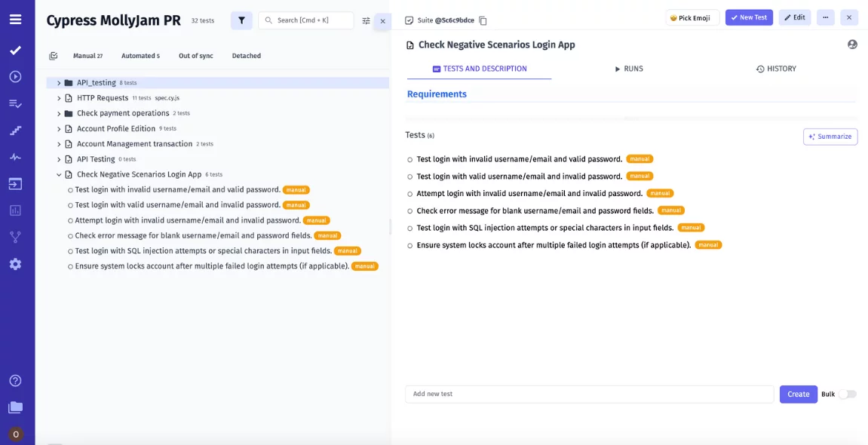Click the New Test button
The image size is (868, 445).
pos(748,17)
